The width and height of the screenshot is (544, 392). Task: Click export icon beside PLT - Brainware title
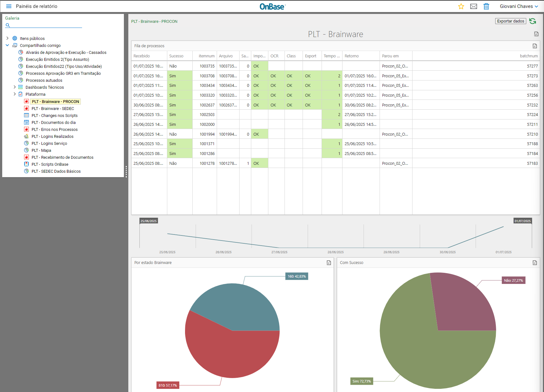536,34
